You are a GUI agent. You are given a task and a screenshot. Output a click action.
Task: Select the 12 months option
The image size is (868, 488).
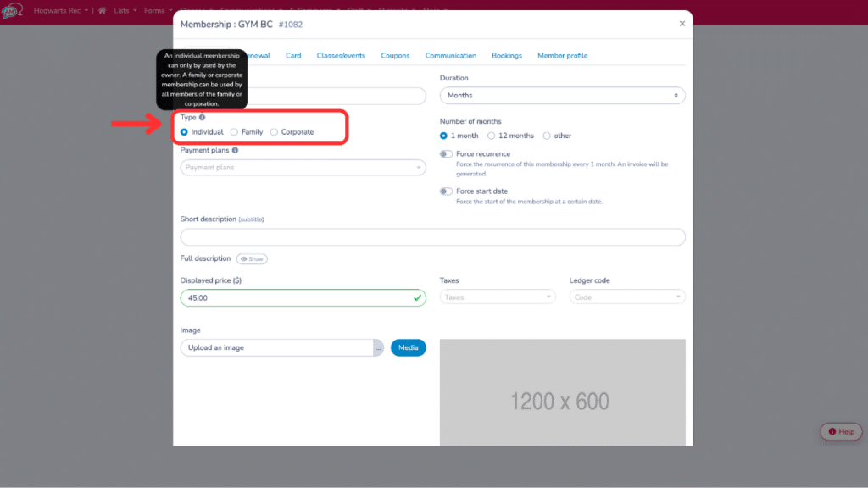coord(492,136)
